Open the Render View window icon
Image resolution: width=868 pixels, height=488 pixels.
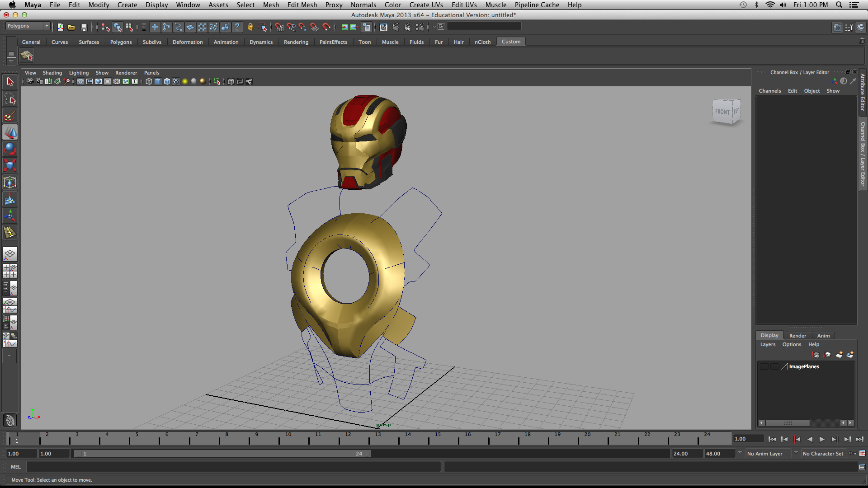[383, 27]
